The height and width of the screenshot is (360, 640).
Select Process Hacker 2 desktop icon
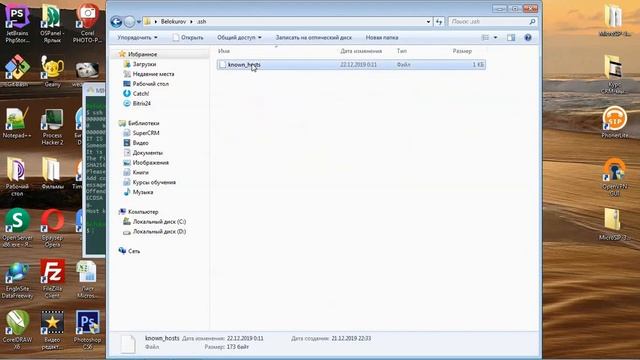click(x=52, y=127)
